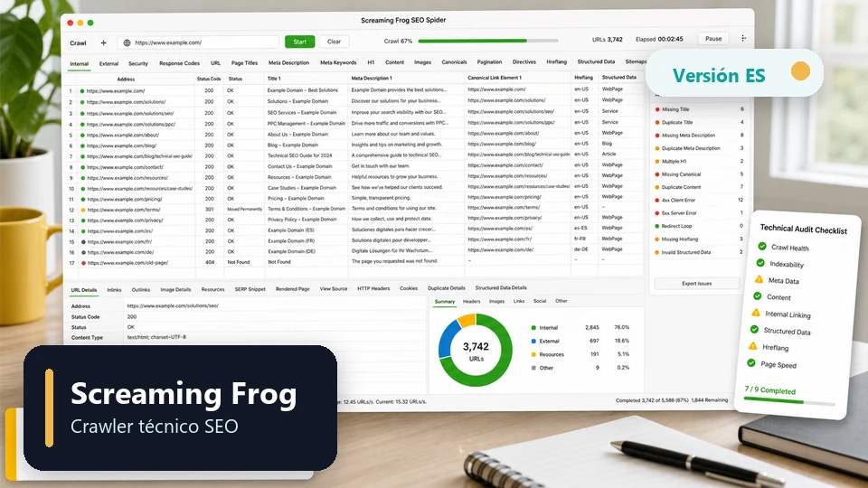The image size is (868, 488).
Task: Click the yellow dot in Versión ES badge
Action: (800, 70)
